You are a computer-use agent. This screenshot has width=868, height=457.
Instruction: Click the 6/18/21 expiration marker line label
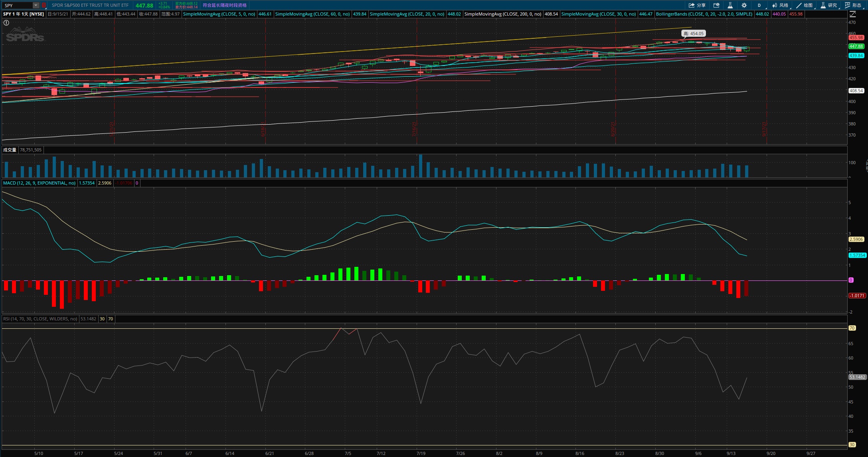click(x=263, y=129)
